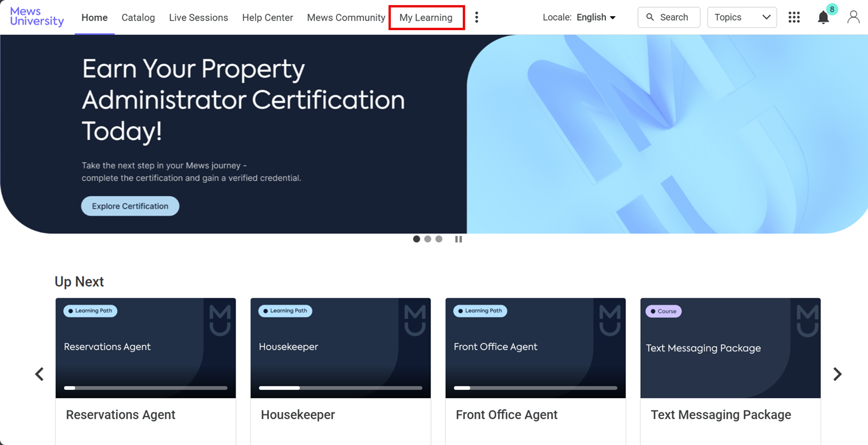Click Learning Path badge on Housekeeper
Screen dimensions: 868x445
(x=285, y=311)
